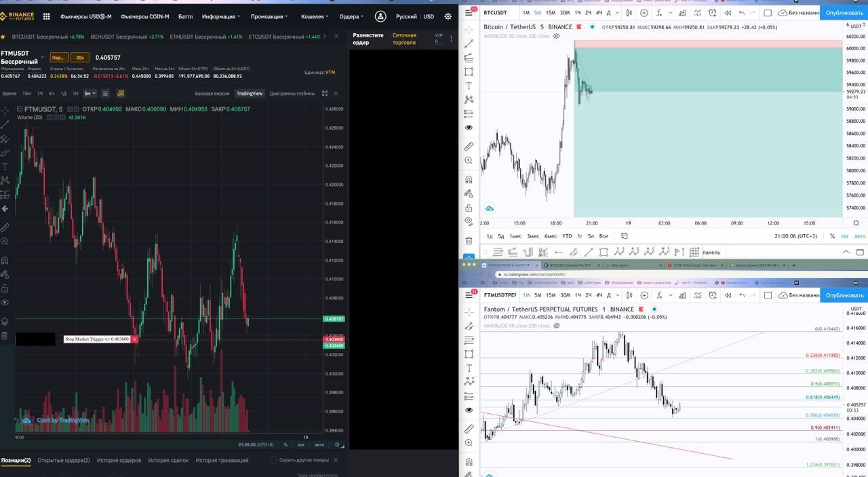Select rectangle shapes tool in BTCUSDT chart
The image size is (868, 477).
tap(469, 71)
